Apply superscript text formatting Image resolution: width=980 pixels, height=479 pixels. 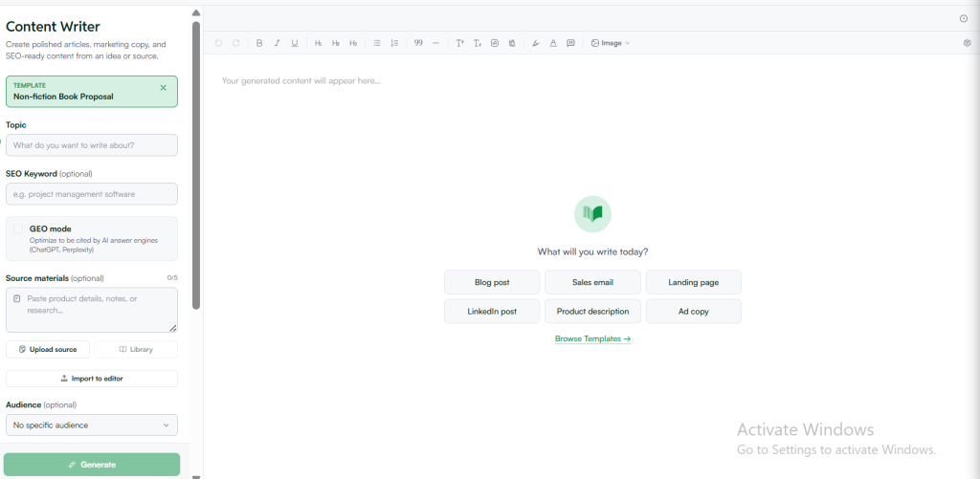click(459, 43)
